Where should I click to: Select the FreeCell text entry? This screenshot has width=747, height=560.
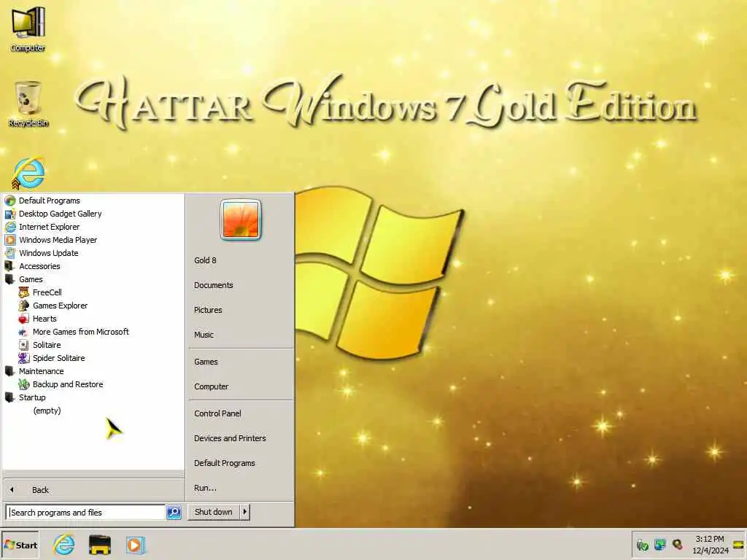point(47,292)
